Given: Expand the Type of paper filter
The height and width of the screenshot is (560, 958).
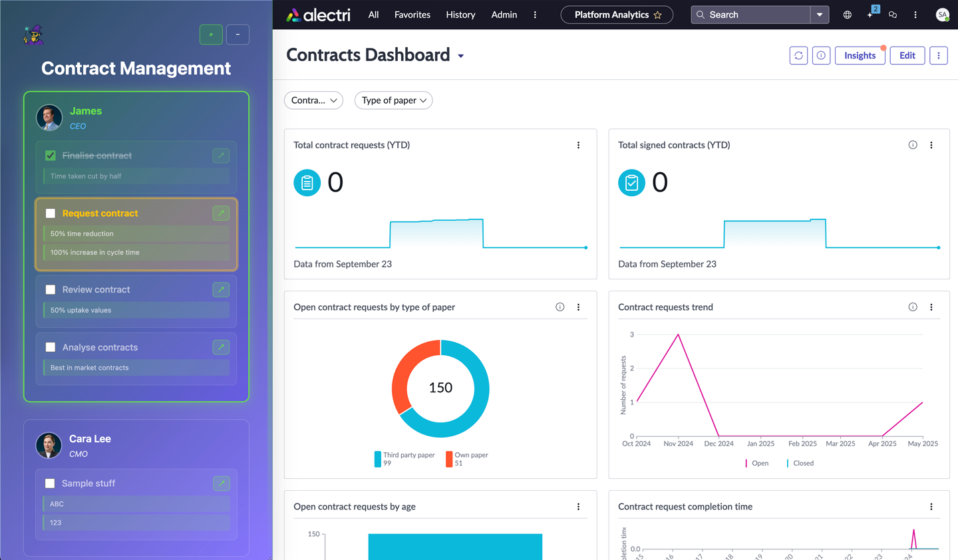Looking at the screenshot, I should pos(393,100).
